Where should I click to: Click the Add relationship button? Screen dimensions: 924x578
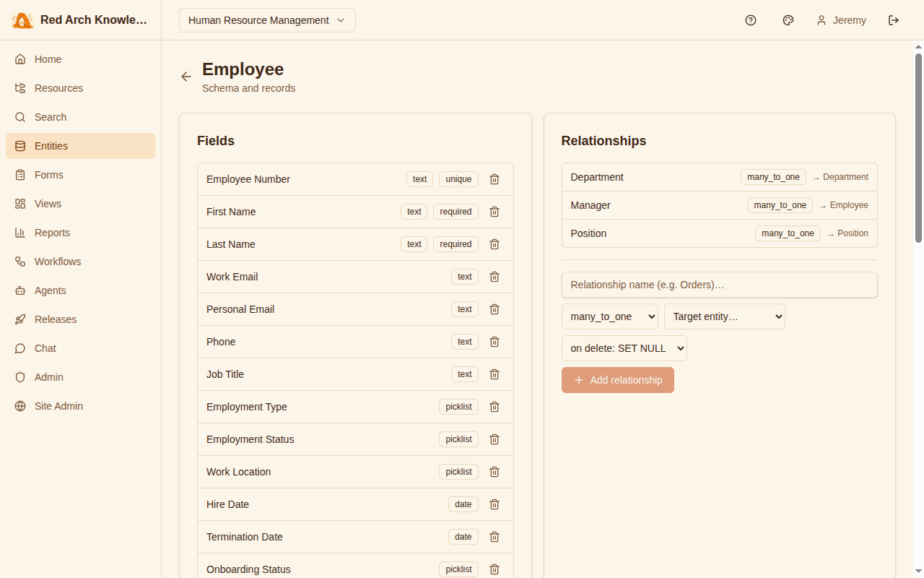pos(618,380)
